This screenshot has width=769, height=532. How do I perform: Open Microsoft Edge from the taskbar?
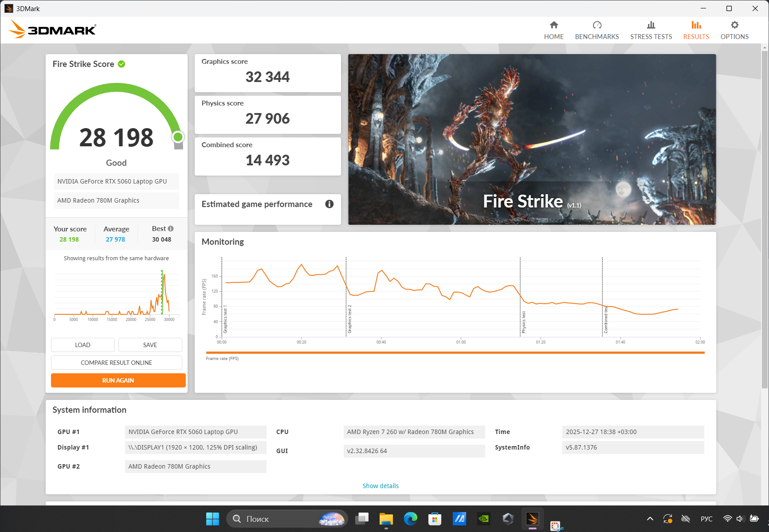pyautogui.click(x=410, y=519)
